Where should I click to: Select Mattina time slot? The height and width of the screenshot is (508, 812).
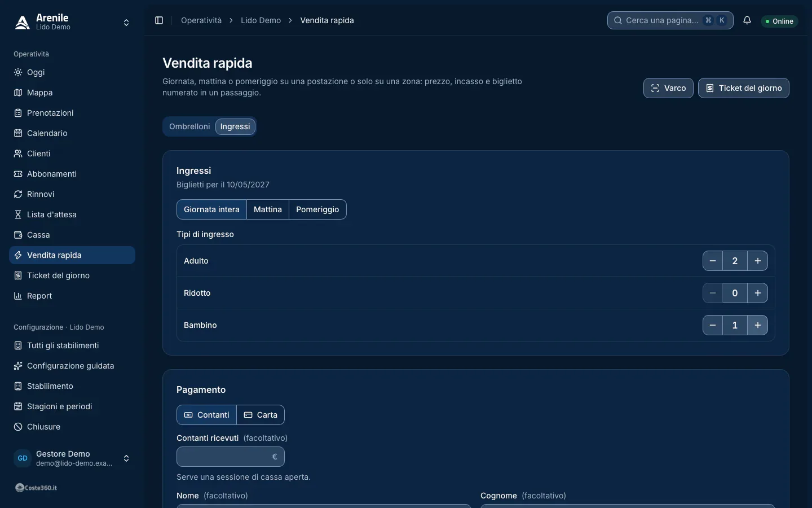click(268, 209)
